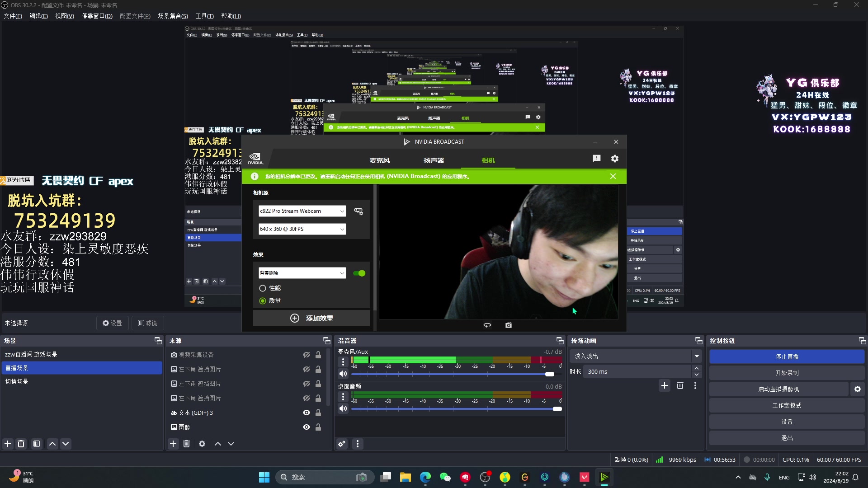
Task: Open the Windows Start button
Action: (264, 477)
